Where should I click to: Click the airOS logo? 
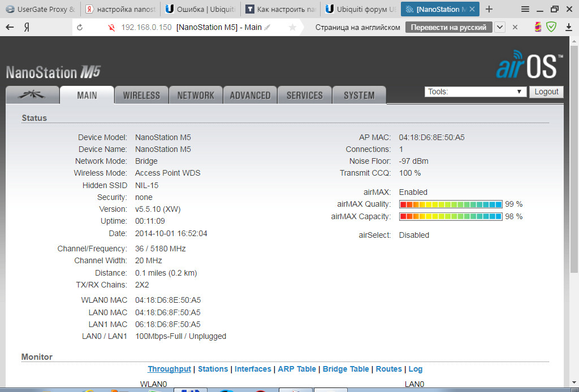pos(530,66)
